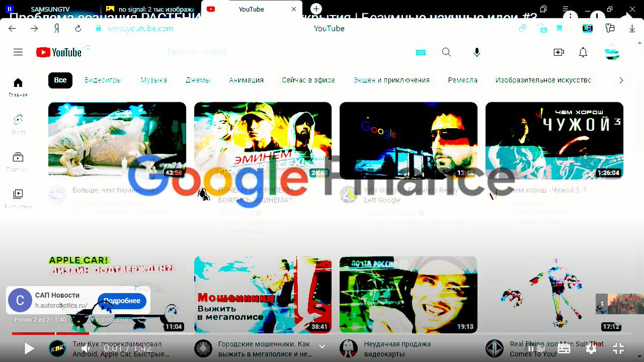The height and width of the screenshot is (362, 644).
Task: Open Больше, чем тираннозавр video title
Action: pyautogui.click(x=115, y=190)
